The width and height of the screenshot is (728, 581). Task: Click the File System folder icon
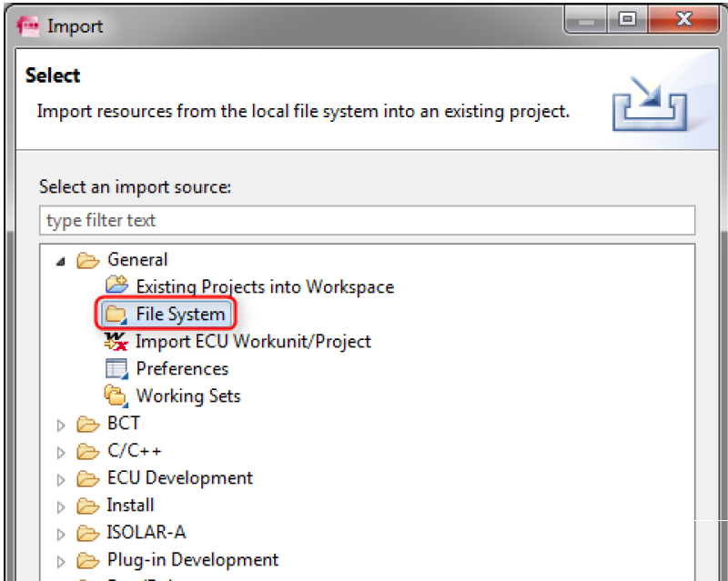tap(116, 315)
